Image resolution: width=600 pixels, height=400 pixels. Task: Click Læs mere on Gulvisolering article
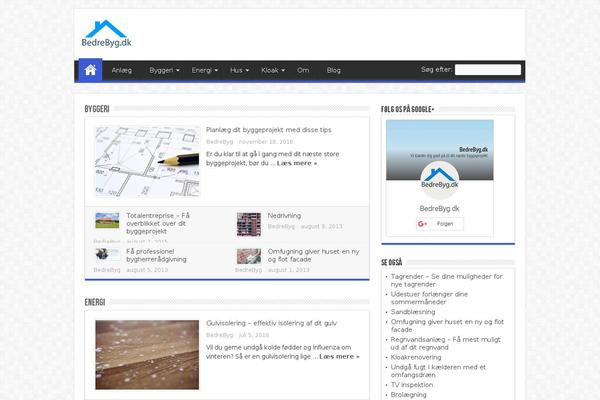(339, 357)
